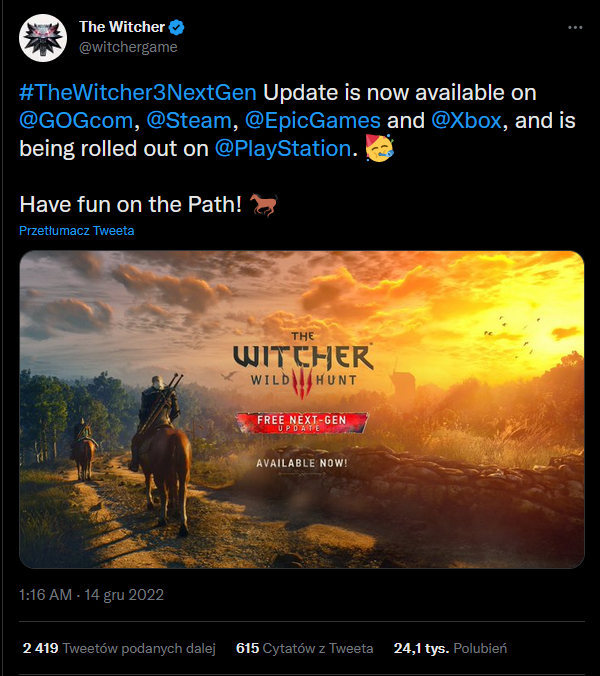The image size is (600, 676).
Task: Click Przetłumacz Tweeta to translate
Action: tap(76, 231)
